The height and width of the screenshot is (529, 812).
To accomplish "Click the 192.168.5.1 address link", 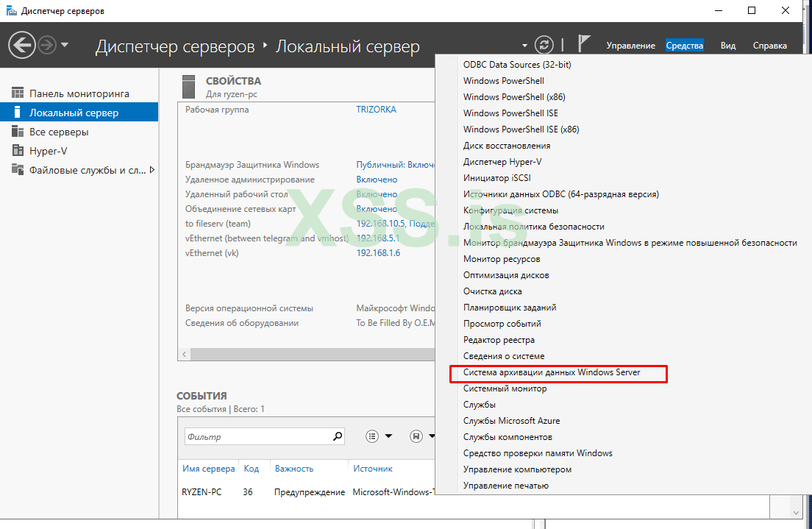I will [x=378, y=238].
